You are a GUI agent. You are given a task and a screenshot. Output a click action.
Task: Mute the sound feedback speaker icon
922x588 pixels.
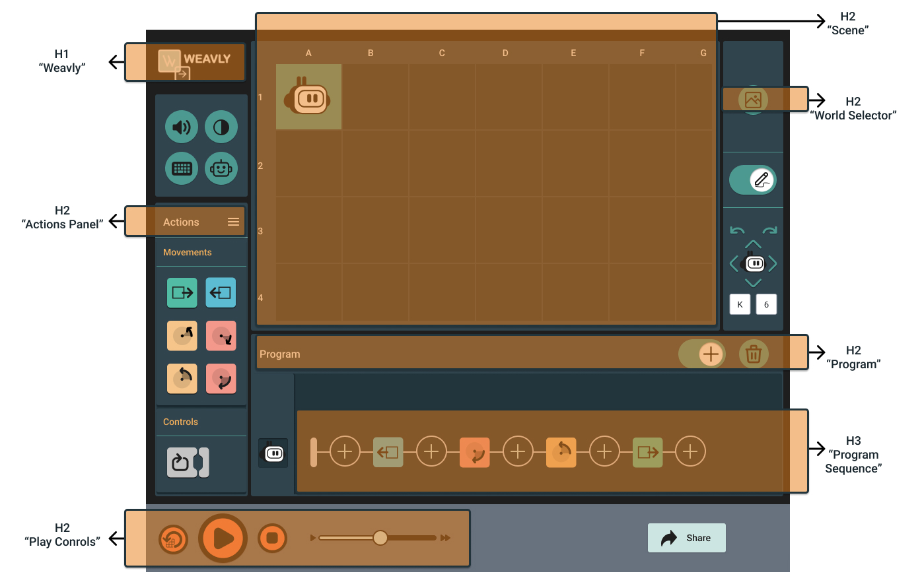coord(182,127)
